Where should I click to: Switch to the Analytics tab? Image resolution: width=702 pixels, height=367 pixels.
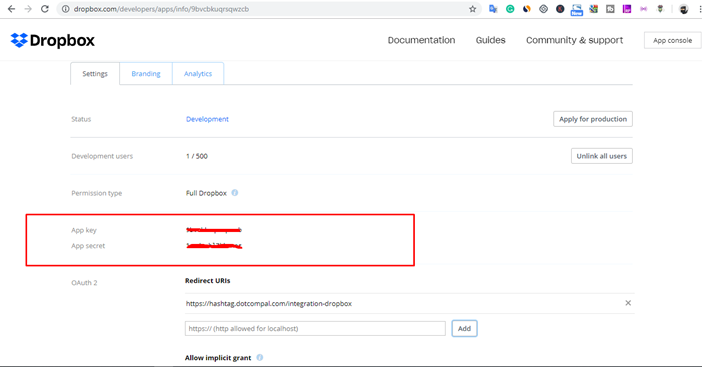[x=198, y=73]
